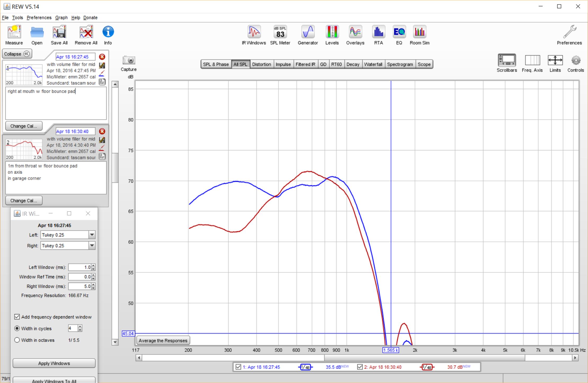Click the graph horizontal scrollbar thumb
Screen dimensions: 588x383
pyautogui.click(x=424, y=358)
